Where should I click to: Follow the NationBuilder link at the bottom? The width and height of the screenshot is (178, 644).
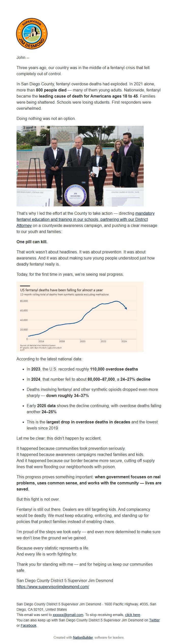(83, 637)
